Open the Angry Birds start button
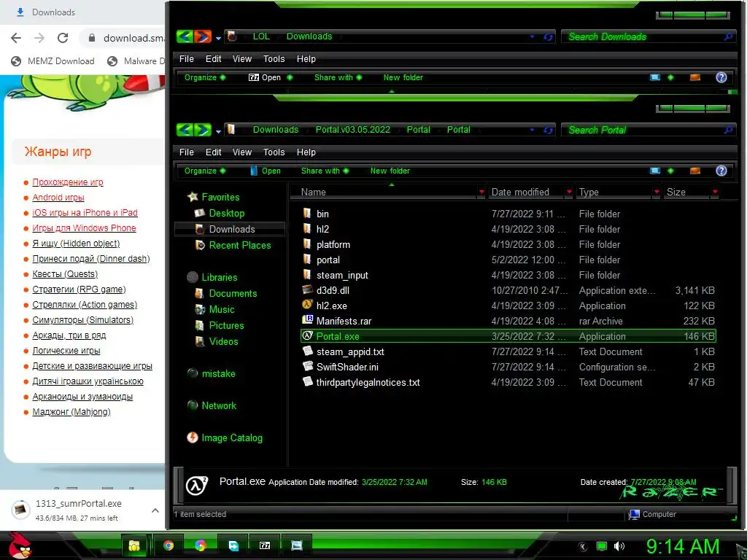The height and width of the screenshot is (560, 747). point(20,545)
